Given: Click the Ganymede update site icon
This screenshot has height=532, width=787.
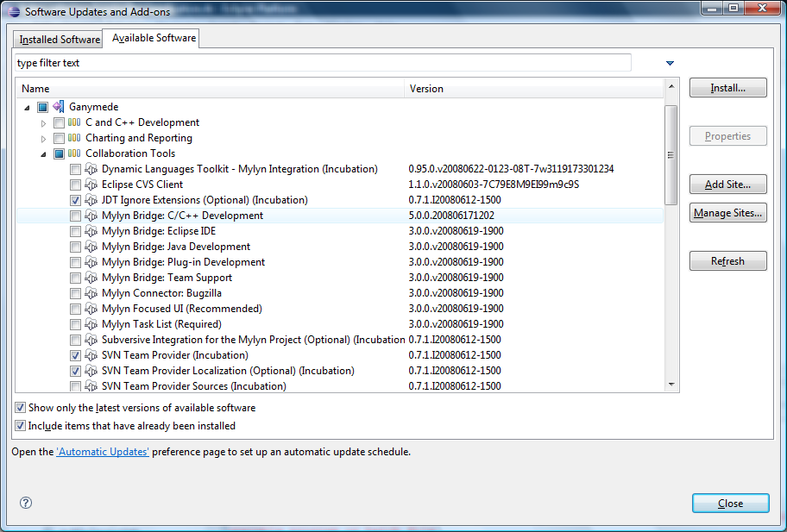Looking at the screenshot, I should pyautogui.click(x=59, y=107).
